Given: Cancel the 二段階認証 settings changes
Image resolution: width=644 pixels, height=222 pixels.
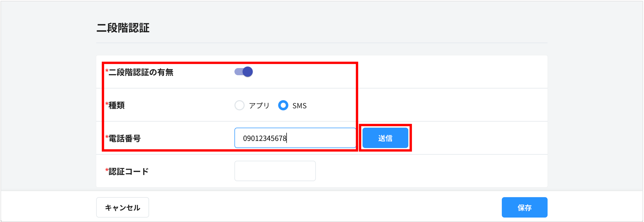Looking at the screenshot, I should point(123,207).
